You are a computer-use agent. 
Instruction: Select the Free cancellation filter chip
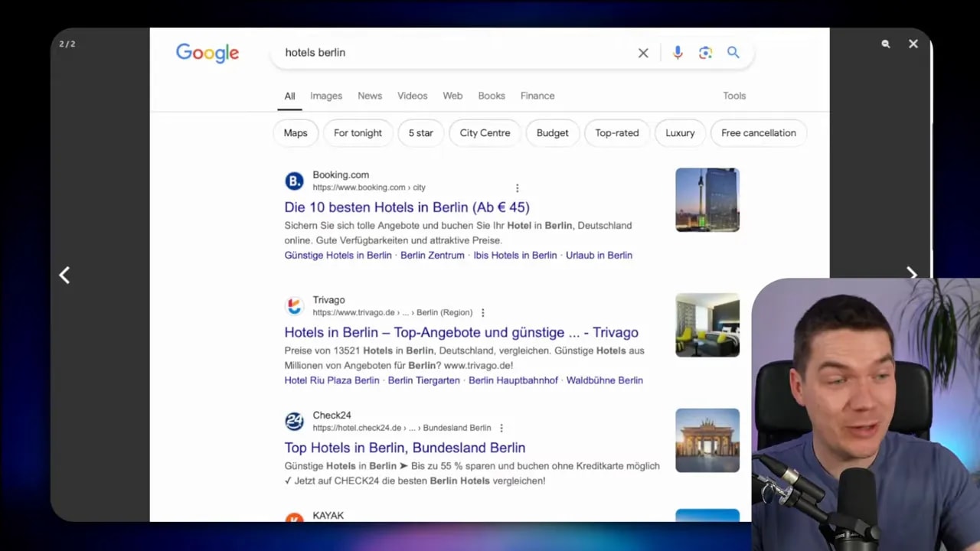pyautogui.click(x=759, y=133)
